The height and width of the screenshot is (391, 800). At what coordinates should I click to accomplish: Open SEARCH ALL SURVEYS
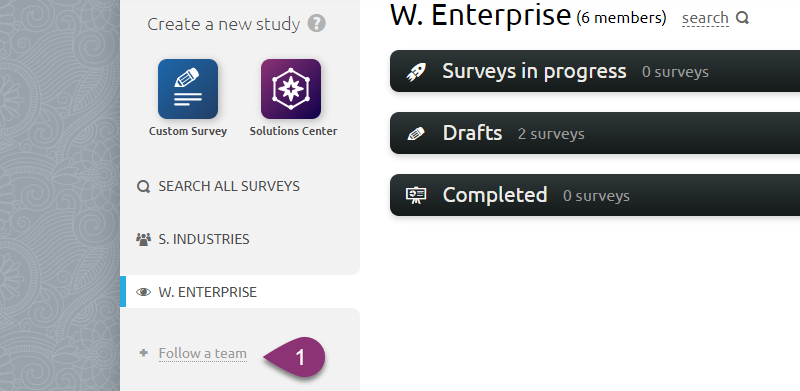[229, 186]
